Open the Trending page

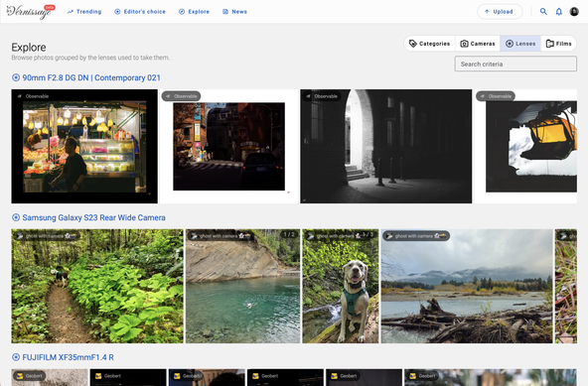(x=84, y=12)
